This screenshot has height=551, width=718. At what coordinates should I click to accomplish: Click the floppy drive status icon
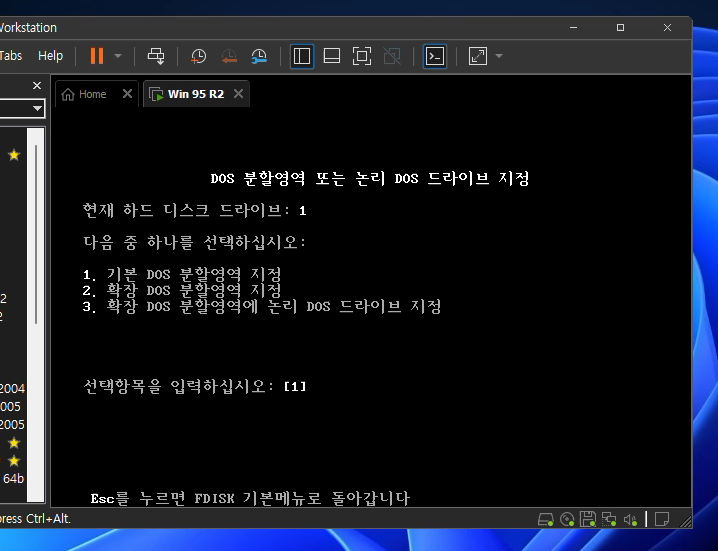(587, 519)
